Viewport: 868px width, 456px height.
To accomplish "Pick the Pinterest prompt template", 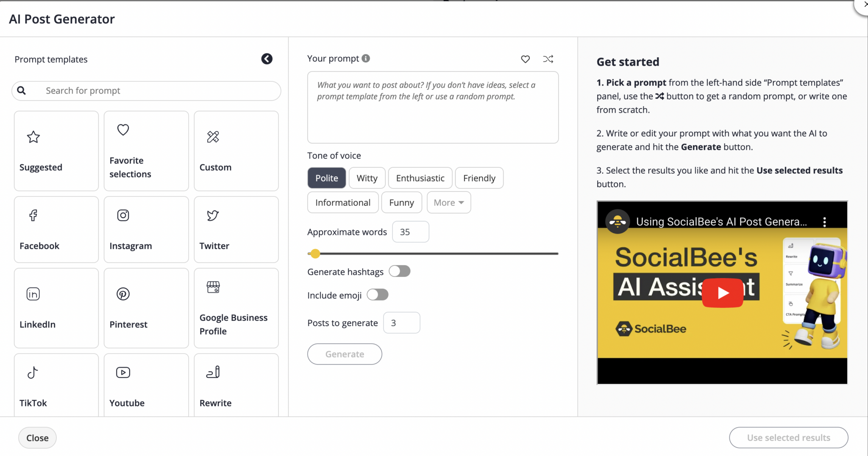I will [146, 307].
